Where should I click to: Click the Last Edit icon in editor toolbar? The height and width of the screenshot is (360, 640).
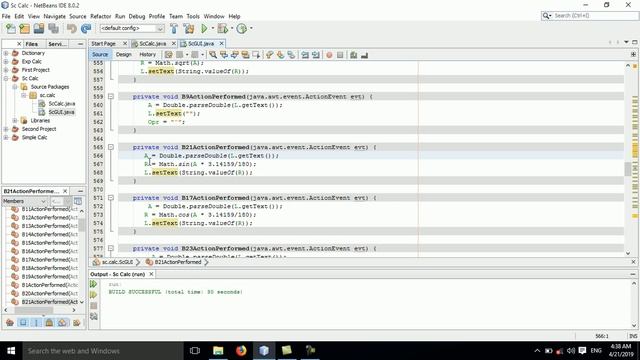click(x=168, y=55)
